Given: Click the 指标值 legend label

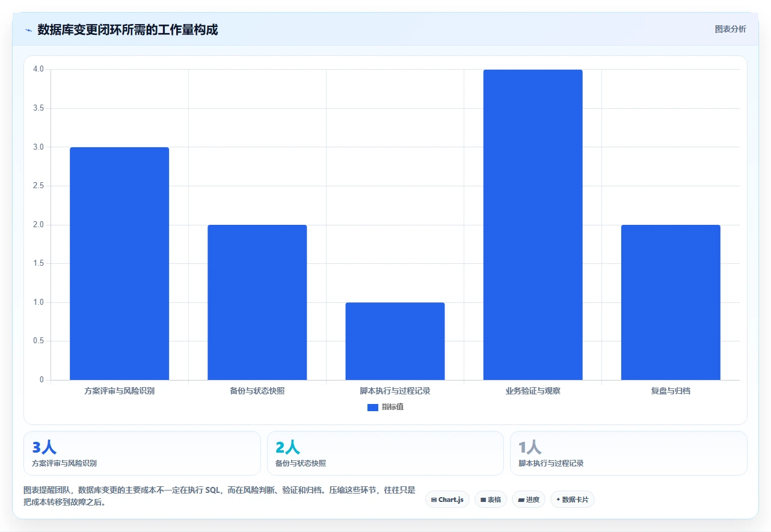Looking at the screenshot, I should 392,408.
